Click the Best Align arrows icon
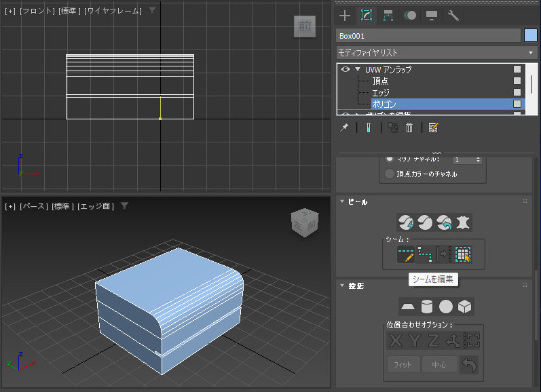541x392 pixels. click(453, 340)
